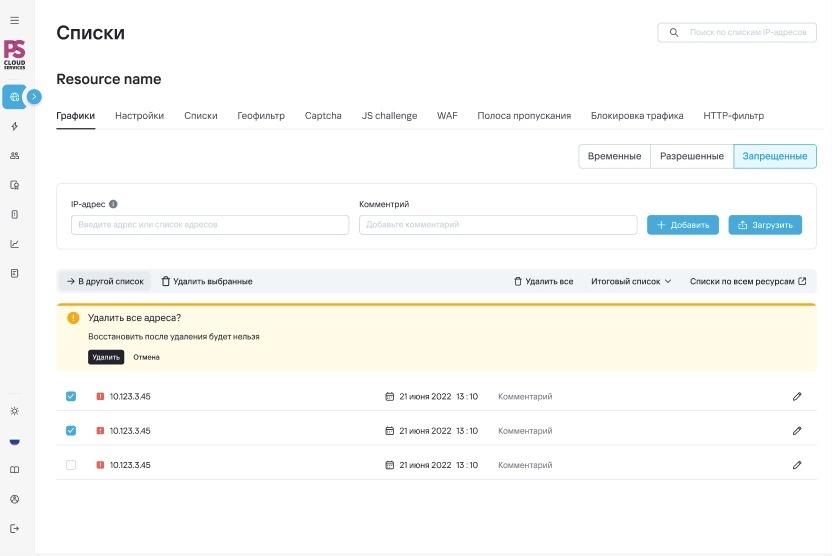
Task: Click the IP address input field
Action: click(x=210, y=225)
